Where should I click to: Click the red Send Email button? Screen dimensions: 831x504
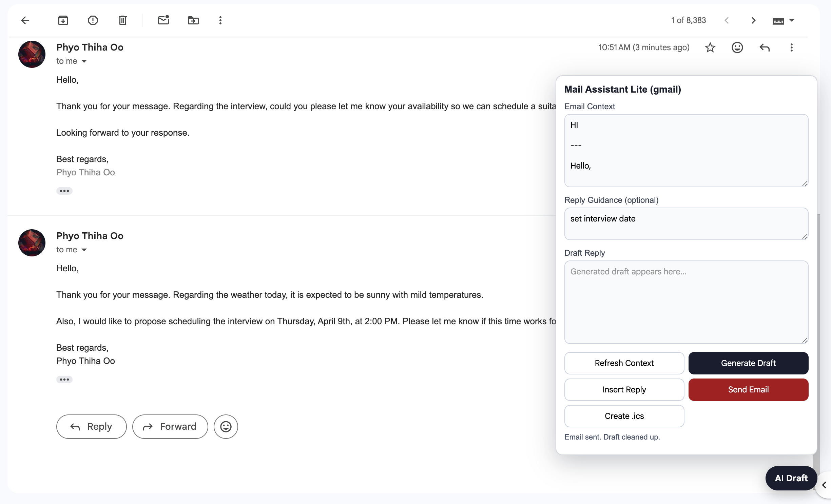click(x=748, y=389)
